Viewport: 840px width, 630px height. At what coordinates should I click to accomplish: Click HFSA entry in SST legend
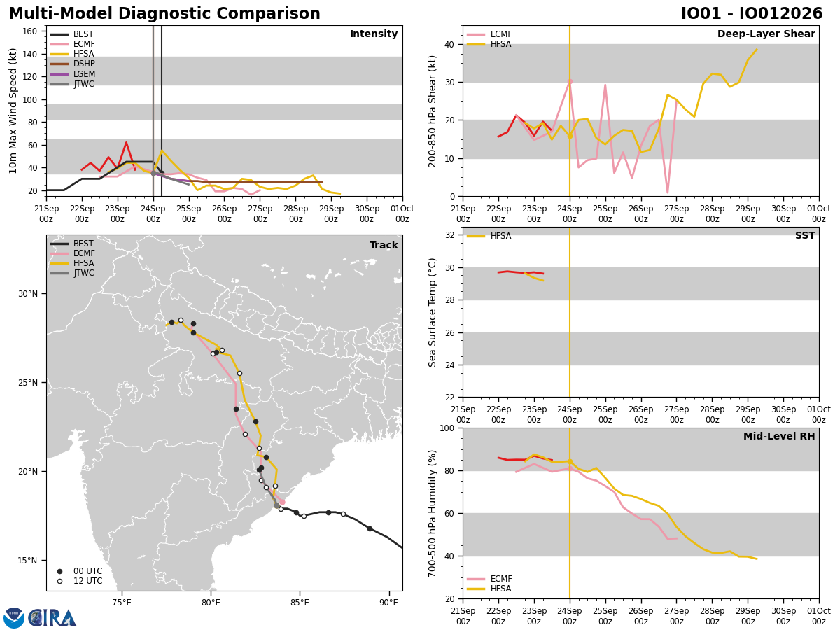489,236
